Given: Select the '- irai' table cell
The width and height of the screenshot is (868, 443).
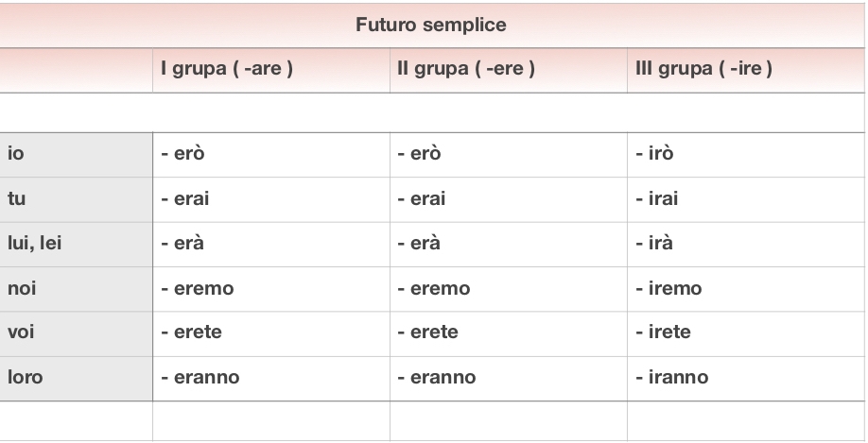Looking at the screenshot, I should coord(744,199).
